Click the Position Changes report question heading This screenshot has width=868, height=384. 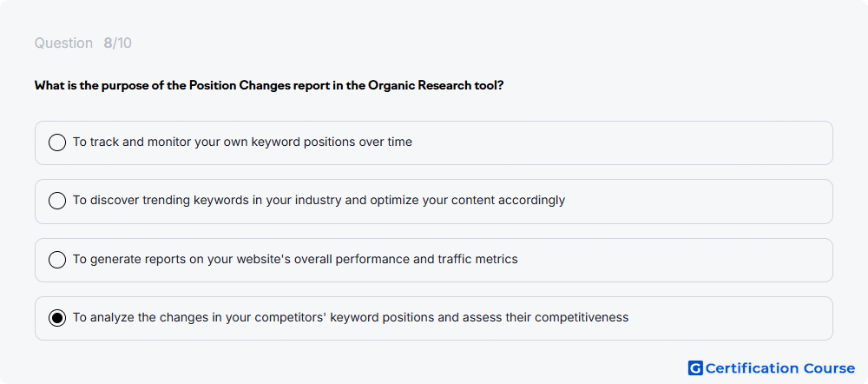coord(269,86)
